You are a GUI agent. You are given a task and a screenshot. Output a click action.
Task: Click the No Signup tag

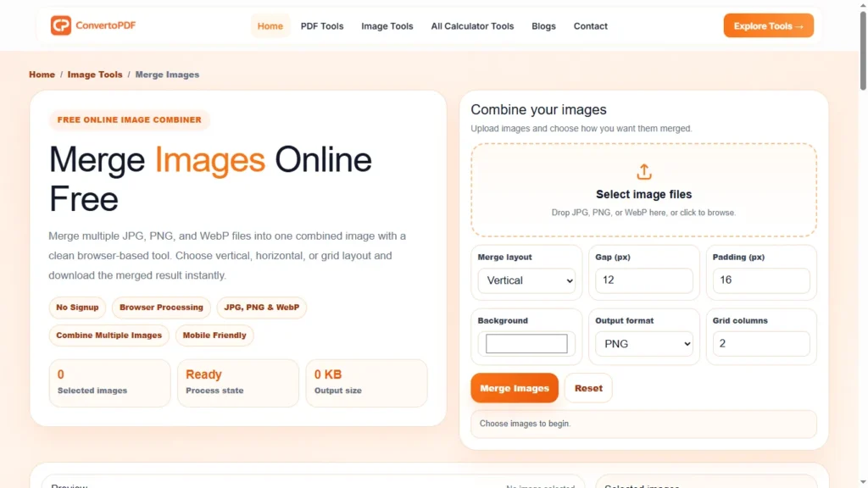click(77, 307)
